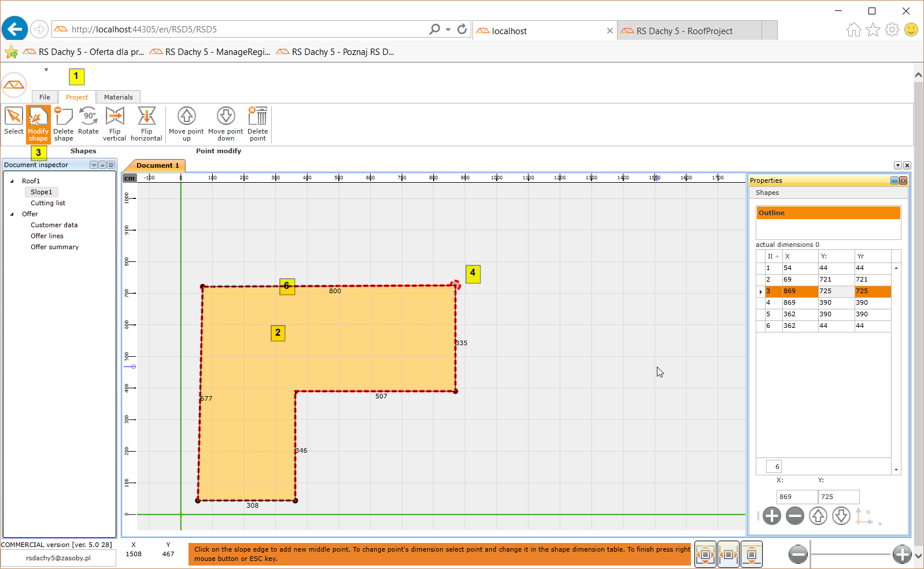Viewport: 924px width, 569px height.
Task: Open Cutting list in the inspector
Action: (x=48, y=203)
